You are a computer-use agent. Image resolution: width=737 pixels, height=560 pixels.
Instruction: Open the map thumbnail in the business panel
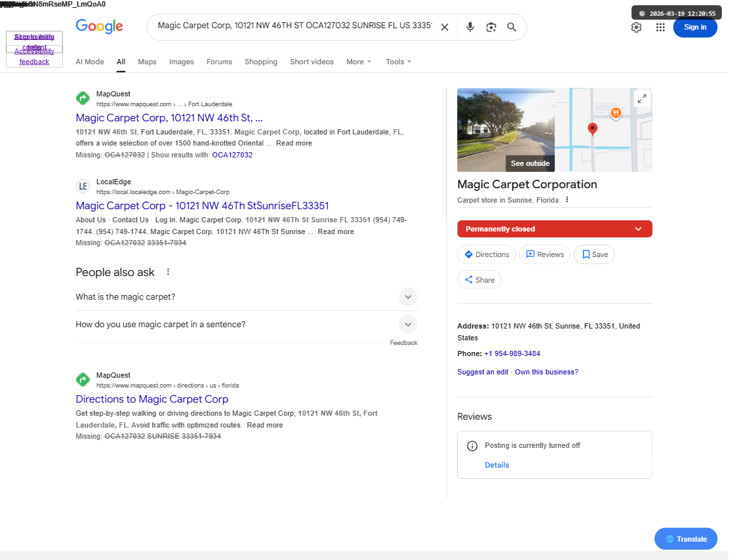(x=603, y=130)
